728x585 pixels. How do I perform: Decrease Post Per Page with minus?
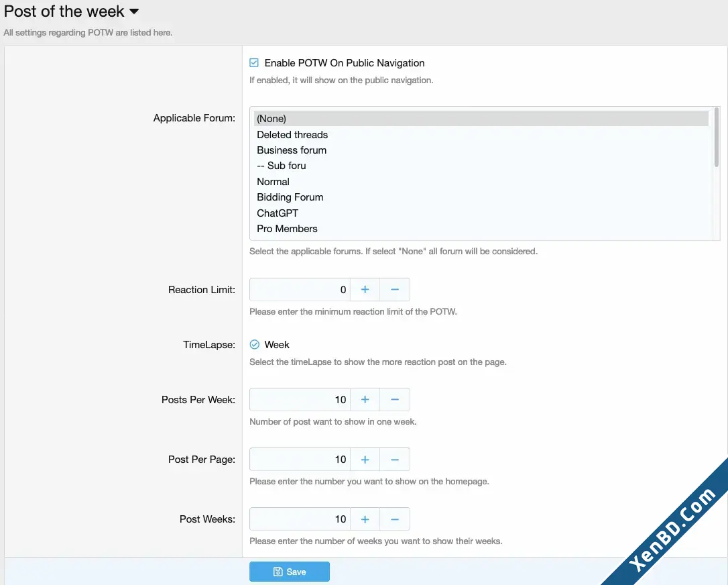coord(395,460)
